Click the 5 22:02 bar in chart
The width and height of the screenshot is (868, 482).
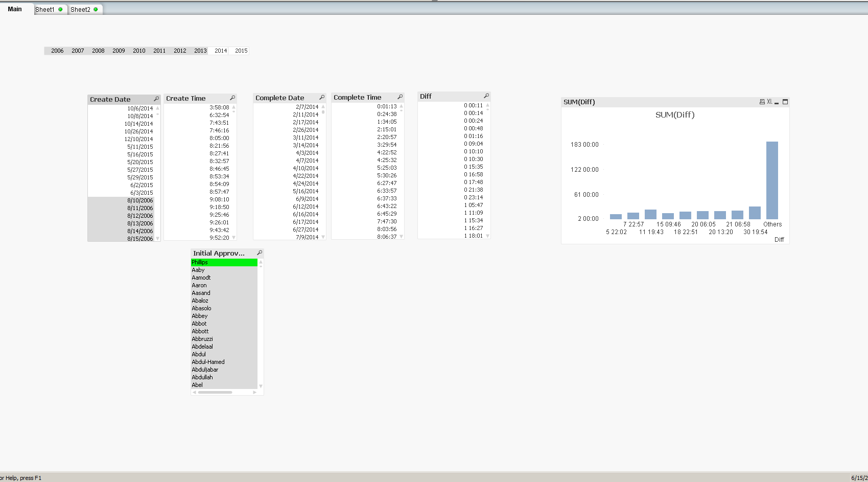616,217
